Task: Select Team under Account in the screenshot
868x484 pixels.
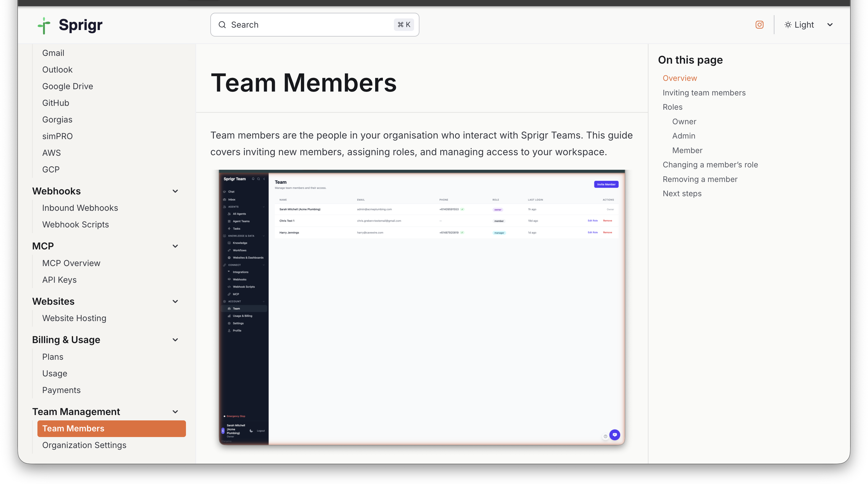Action: pos(236,309)
